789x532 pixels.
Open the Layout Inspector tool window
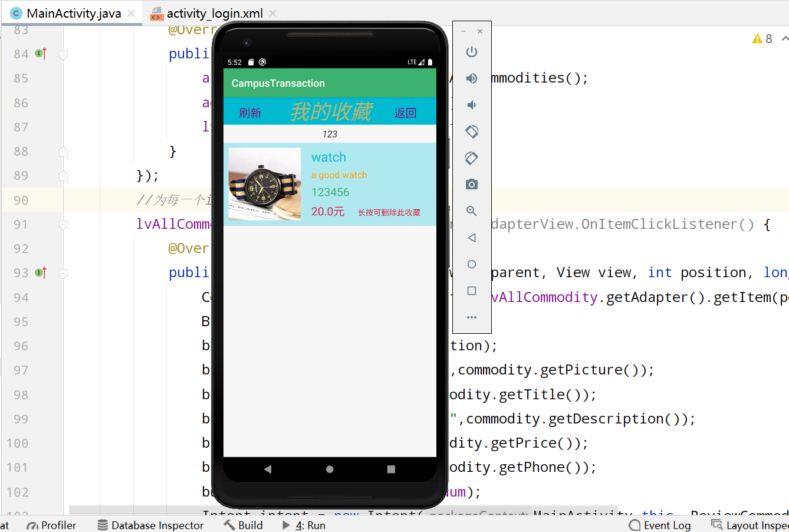click(749, 525)
